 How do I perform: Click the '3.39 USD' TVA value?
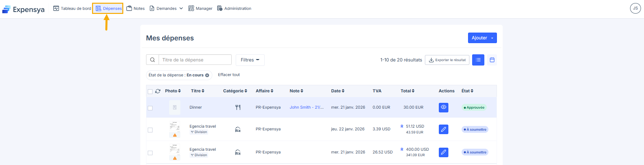point(381,129)
